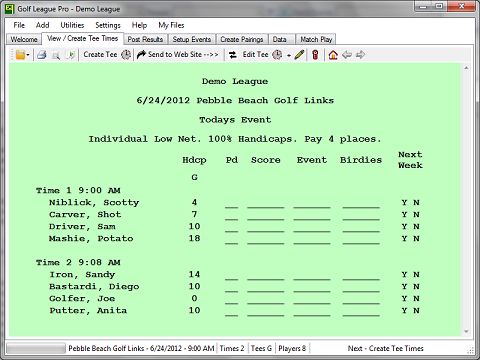The image size is (480, 360).
Task: Click 'Putter, Anita' player name
Action: pos(88,310)
